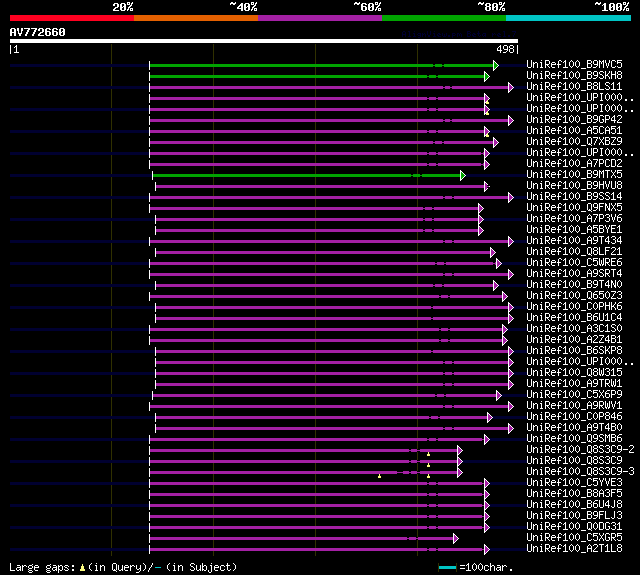Select the UniRef100_Q650Z3 label
Viewport: 640px width, 575px height.
point(574,296)
